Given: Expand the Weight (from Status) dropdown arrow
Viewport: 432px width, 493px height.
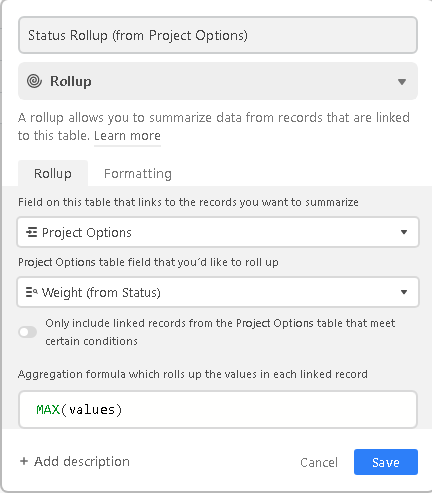Looking at the screenshot, I should click(404, 292).
